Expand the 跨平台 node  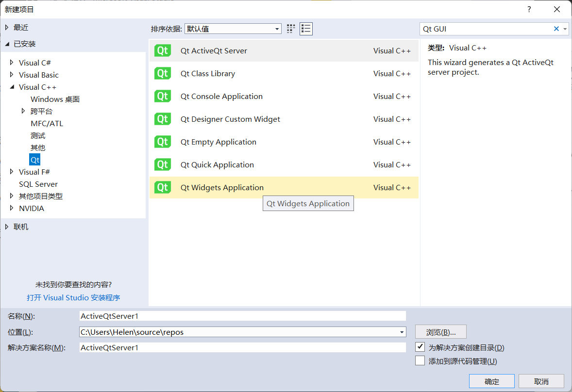[23, 111]
